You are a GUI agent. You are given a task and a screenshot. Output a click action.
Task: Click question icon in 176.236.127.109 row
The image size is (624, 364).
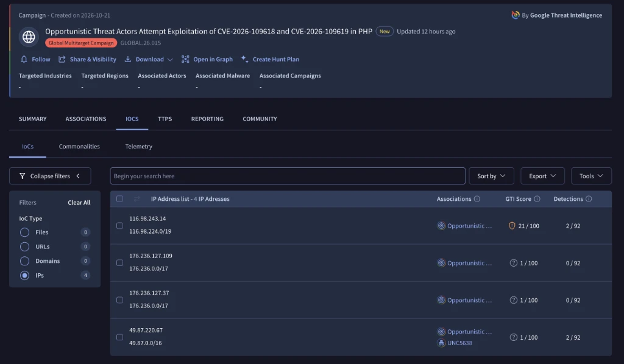(513, 263)
